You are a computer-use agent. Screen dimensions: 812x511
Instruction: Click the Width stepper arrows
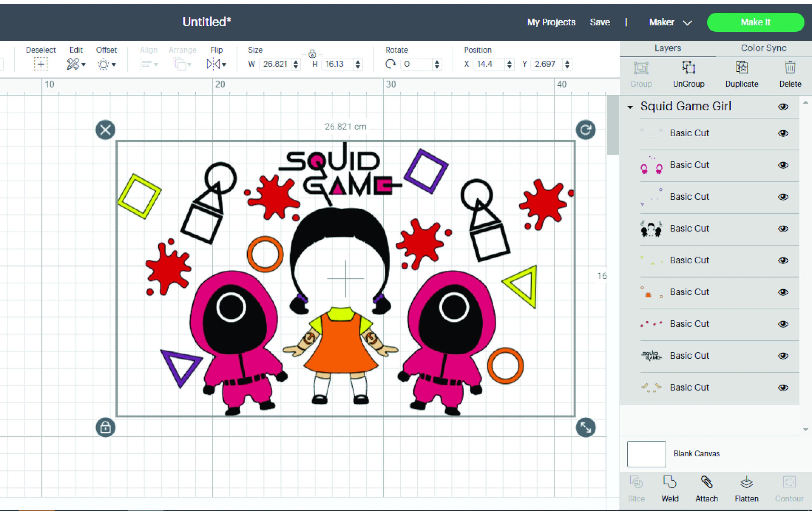pyautogui.click(x=296, y=64)
